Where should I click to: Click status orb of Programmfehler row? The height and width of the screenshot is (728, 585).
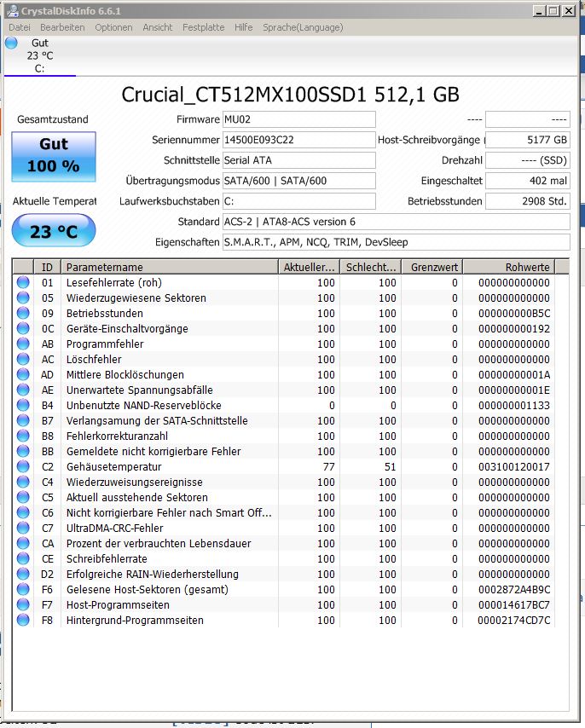(23, 344)
